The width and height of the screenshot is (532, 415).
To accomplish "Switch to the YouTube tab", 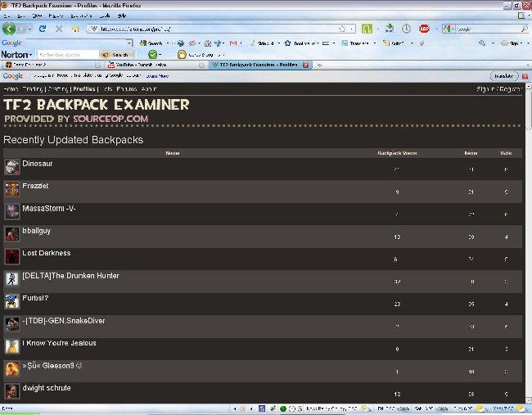I will [x=156, y=65].
